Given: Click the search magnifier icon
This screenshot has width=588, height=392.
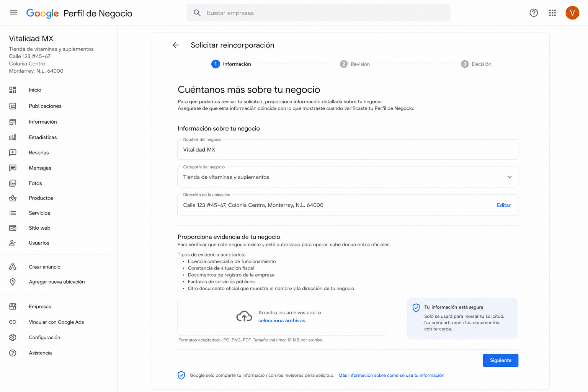Looking at the screenshot, I should point(197,13).
